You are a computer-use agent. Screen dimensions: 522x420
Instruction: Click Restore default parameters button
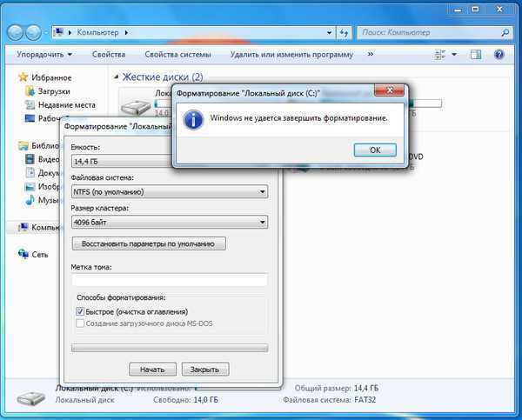click(x=149, y=244)
